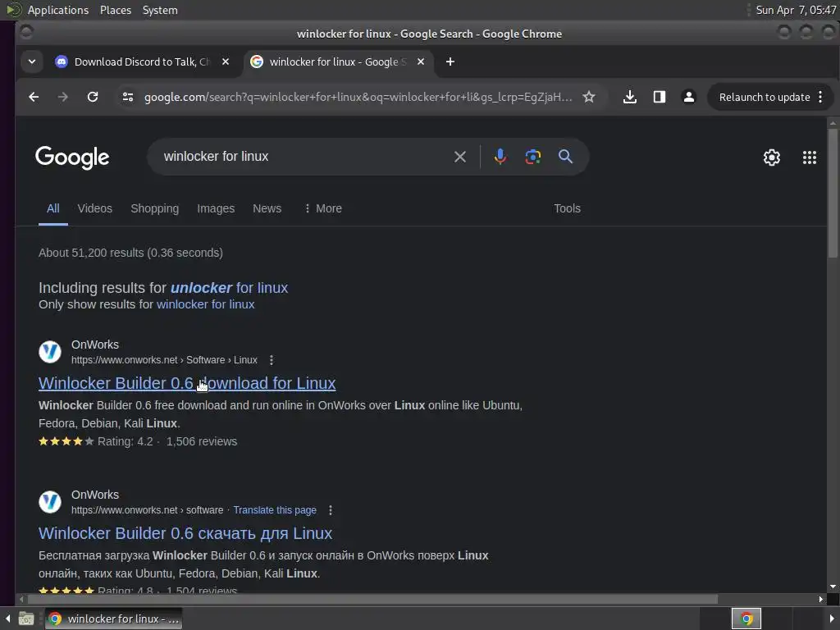Click the first onworks.net Software Linux URL
Image resolution: width=840 pixels, height=630 pixels.
coord(164,360)
